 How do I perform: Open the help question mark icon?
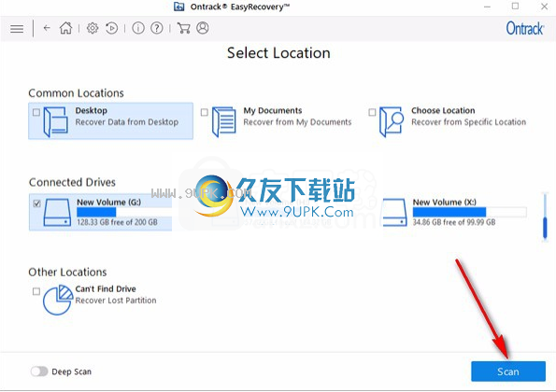[157, 28]
